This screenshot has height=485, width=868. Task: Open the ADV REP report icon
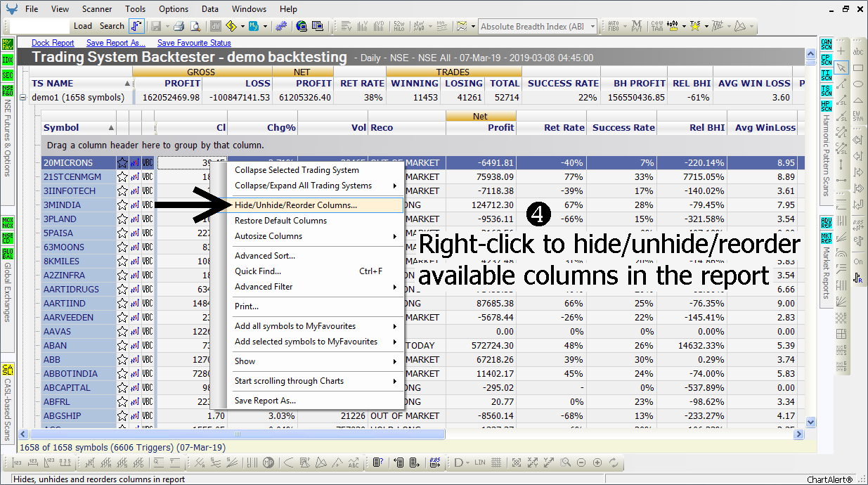pyautogui.click(x=826, y=223)
